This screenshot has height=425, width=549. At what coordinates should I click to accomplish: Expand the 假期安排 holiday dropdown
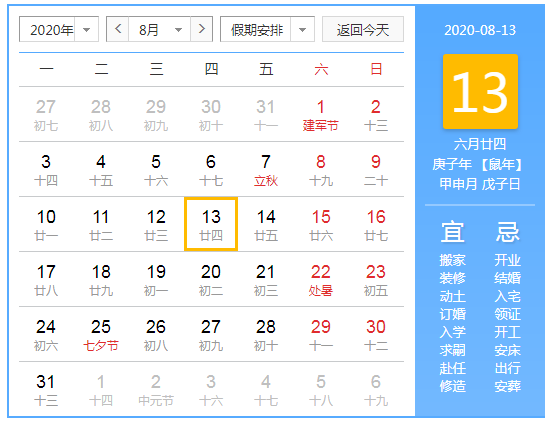[267, 29]
